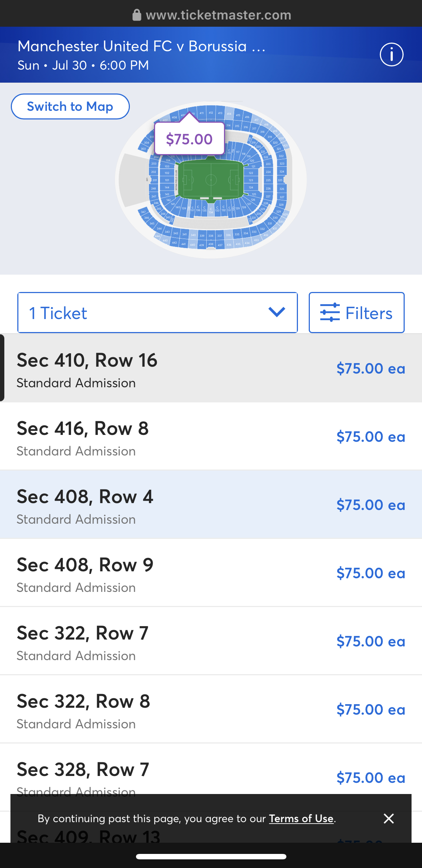Open the event info icon
Viewport: 422px width, 868px height.
[391, 54]
